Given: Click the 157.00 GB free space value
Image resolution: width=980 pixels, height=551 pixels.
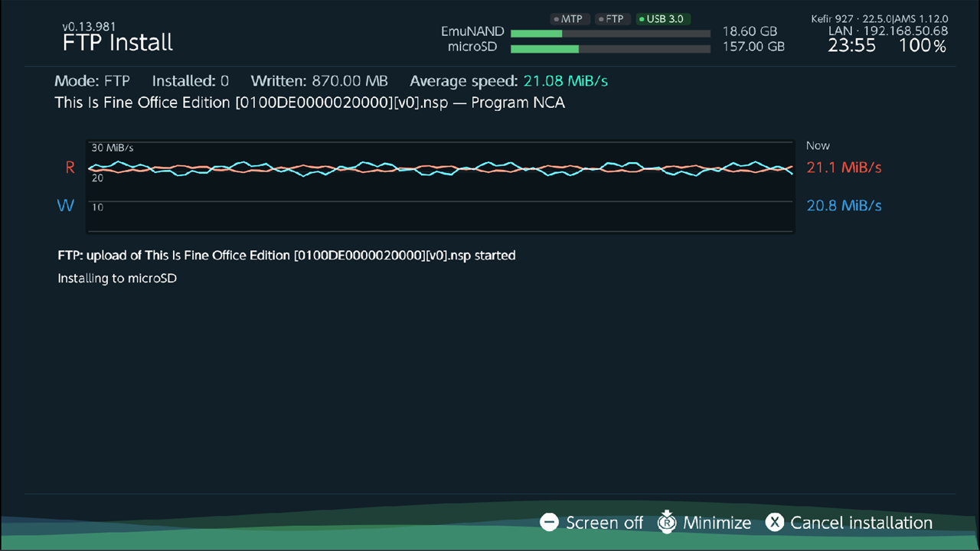Looking at the screenshot, I should point(753,47).
